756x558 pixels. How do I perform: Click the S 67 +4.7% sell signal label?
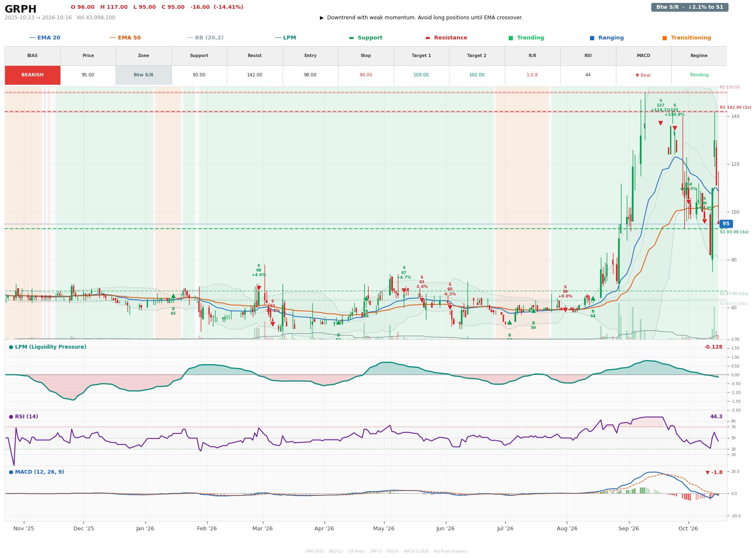point(404,273)
